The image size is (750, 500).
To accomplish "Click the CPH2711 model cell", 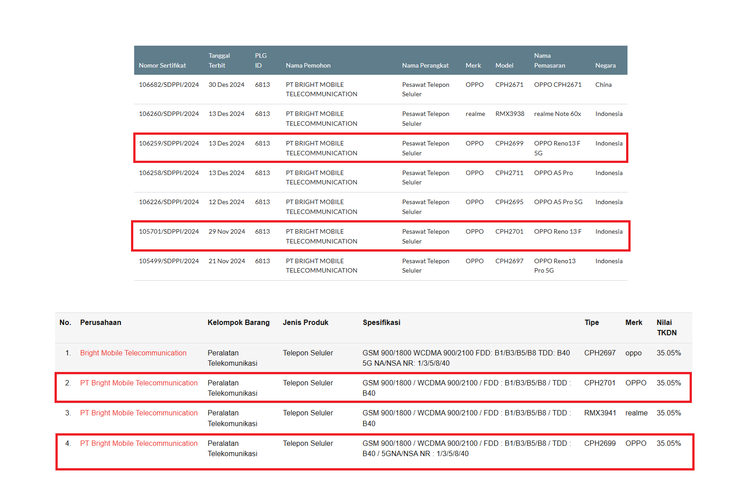I will [x=509, y=172].
